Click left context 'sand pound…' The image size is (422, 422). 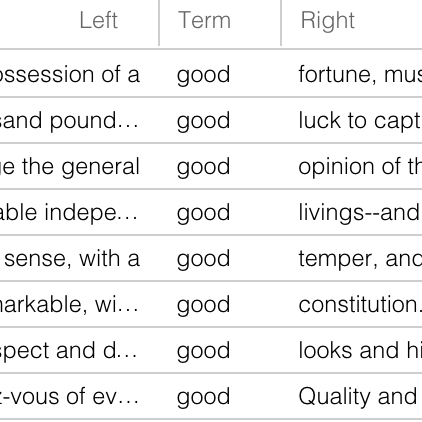click(69, 120)
